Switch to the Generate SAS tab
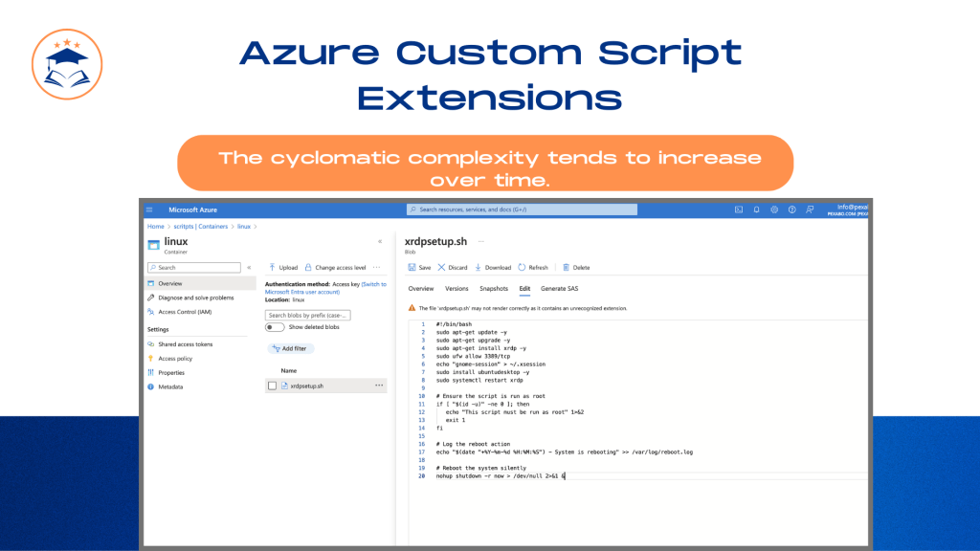This screenshot has height=551, width=980. click(559, 289)
